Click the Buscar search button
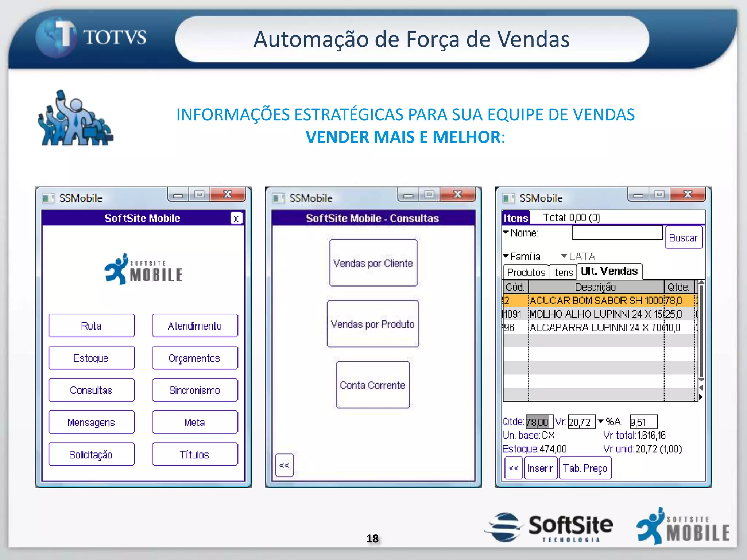This screenshot has width=747, height=560. (684, 237)
